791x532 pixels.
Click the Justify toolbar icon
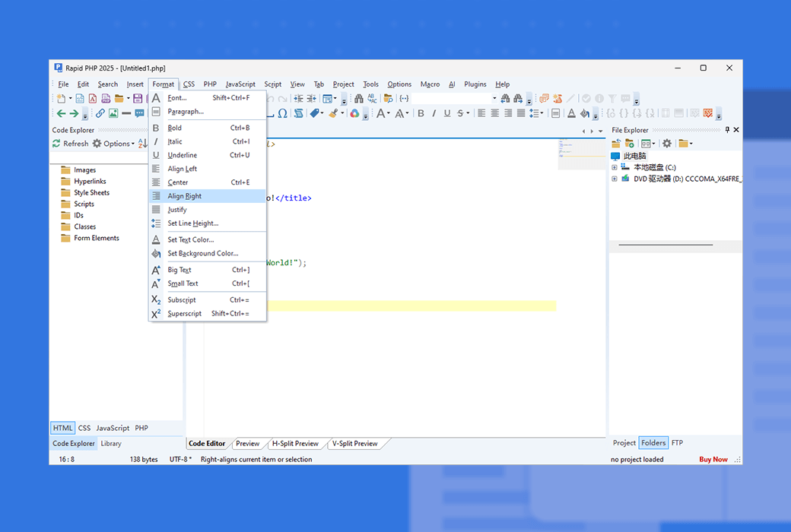point(520,113)
